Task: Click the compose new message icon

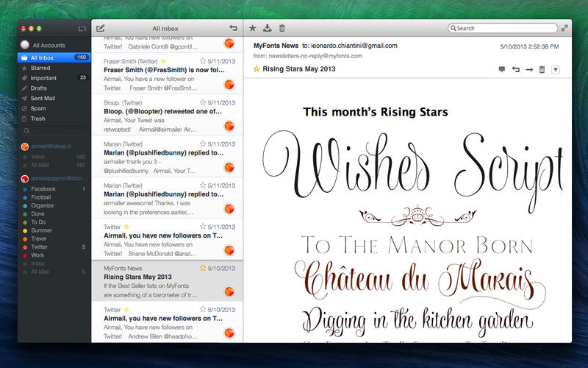Action: click(x=101, y=28)
